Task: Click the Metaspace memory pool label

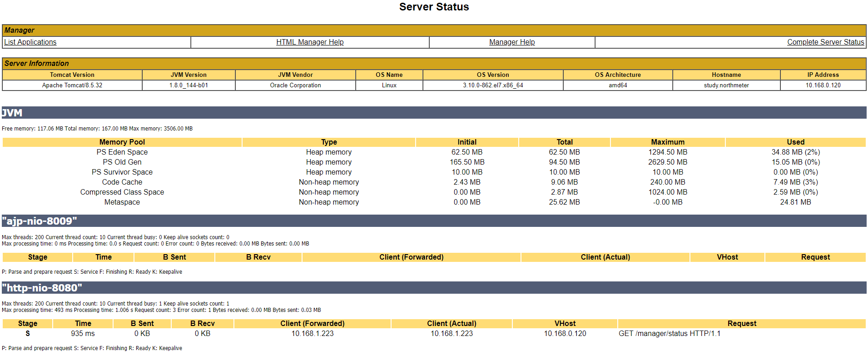Action: (122, 202)
